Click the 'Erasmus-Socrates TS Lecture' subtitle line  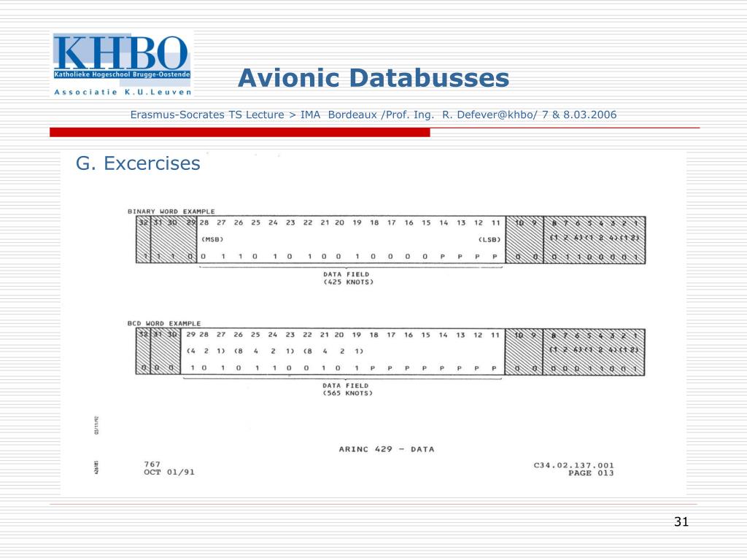click(x=373, y=114)
